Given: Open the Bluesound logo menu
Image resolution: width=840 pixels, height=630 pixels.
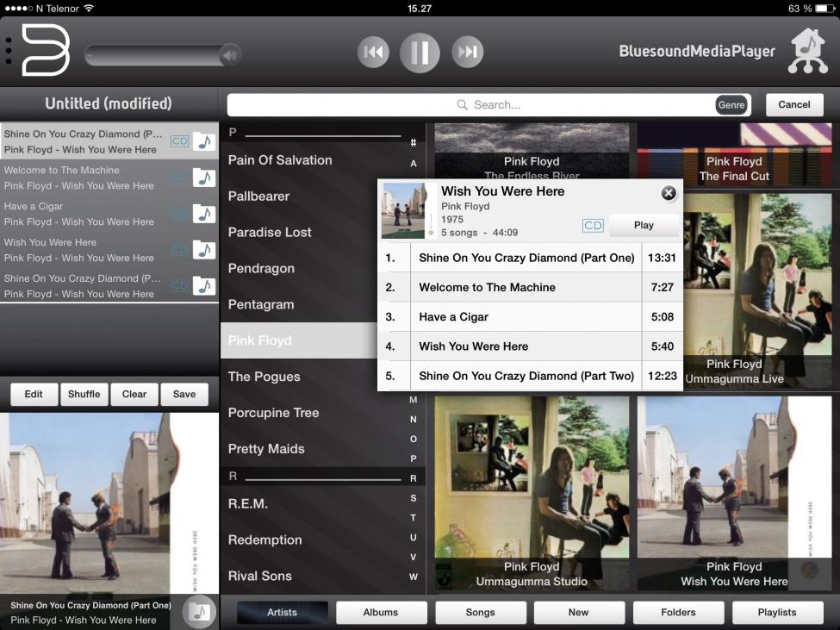Looking at the screenshot, I should pos(46,51).
